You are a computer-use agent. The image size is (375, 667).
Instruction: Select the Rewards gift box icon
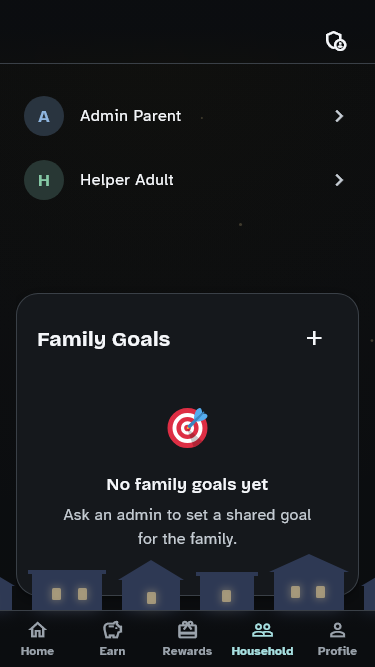tap(187, 630)
